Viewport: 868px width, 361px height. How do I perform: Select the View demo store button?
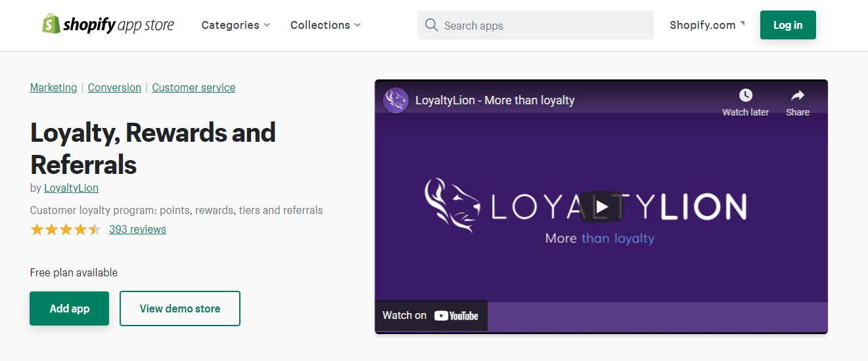click(x=180, y=308)
